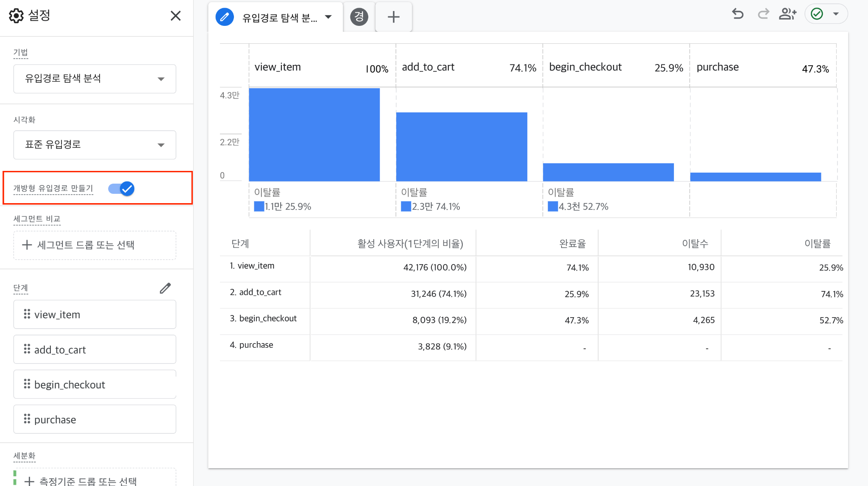Select the add_to_cart step chip
Viewport: 868px width, 486px height.
(95, 349)
